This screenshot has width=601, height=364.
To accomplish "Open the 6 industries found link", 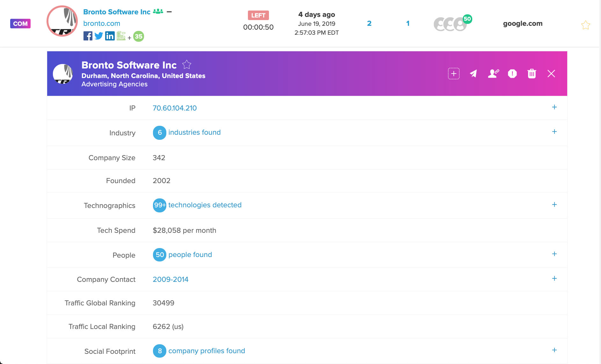I will pyautogui.click(x=187, y=133).
